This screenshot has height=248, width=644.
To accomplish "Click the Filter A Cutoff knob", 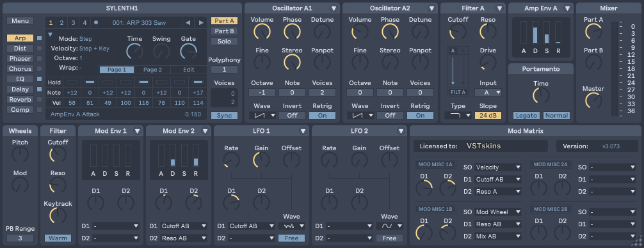I will 458,31.
